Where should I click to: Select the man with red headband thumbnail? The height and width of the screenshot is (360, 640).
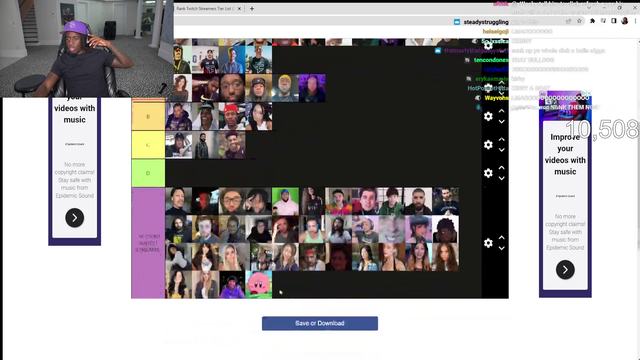[312, 257]
